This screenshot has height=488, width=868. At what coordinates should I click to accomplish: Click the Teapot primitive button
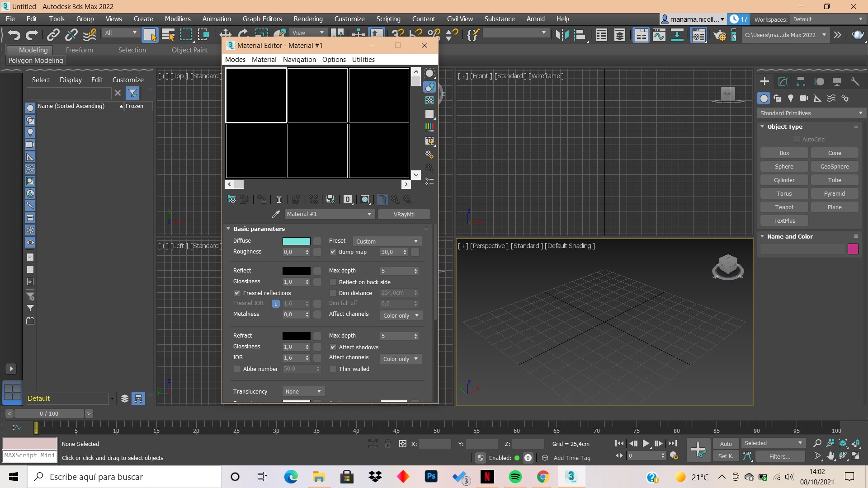[784, 207]
